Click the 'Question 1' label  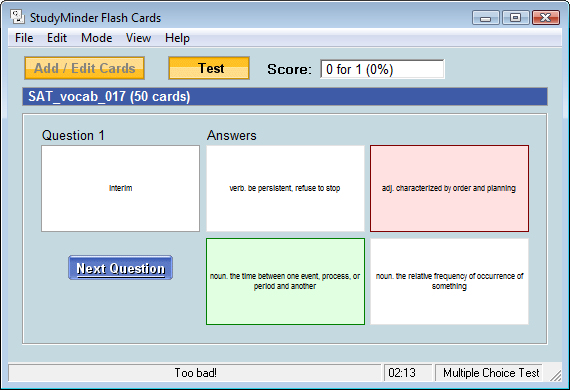(x=73, y=136)
